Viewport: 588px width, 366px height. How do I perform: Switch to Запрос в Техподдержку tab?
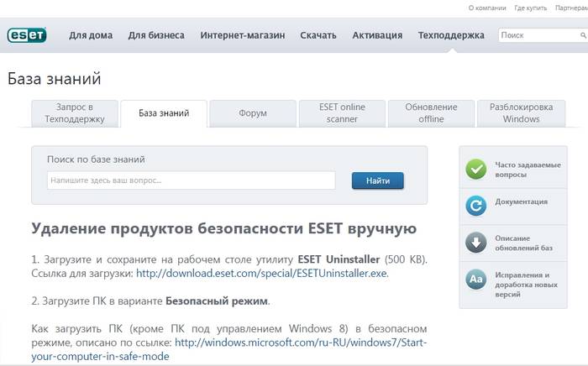click(75, 113)
